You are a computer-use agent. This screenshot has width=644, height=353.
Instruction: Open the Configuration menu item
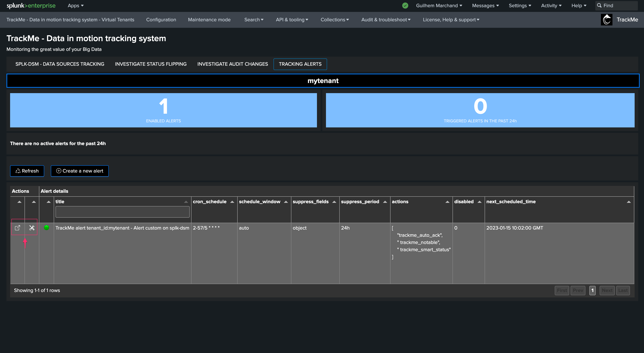point(161,19)
